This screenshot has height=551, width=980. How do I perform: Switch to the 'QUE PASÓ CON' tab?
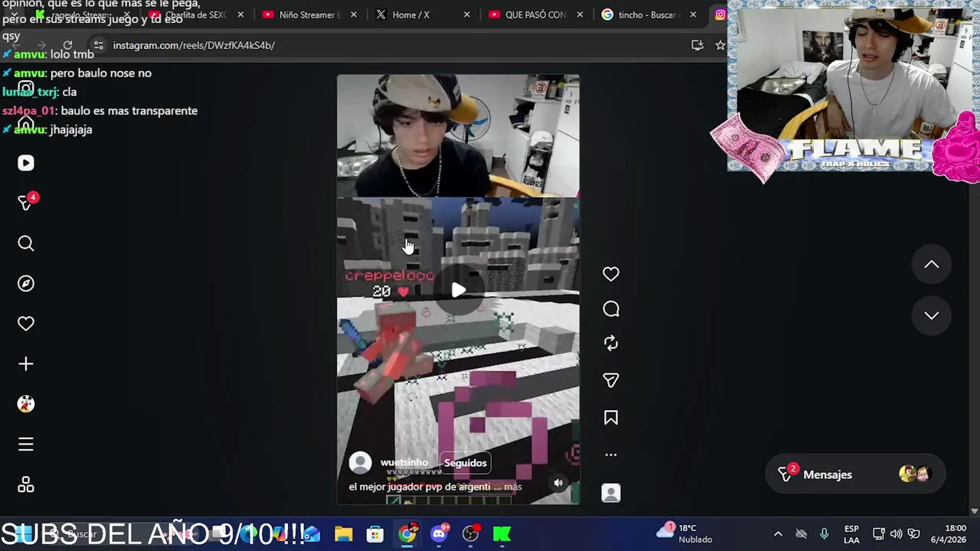pos(534,15)
